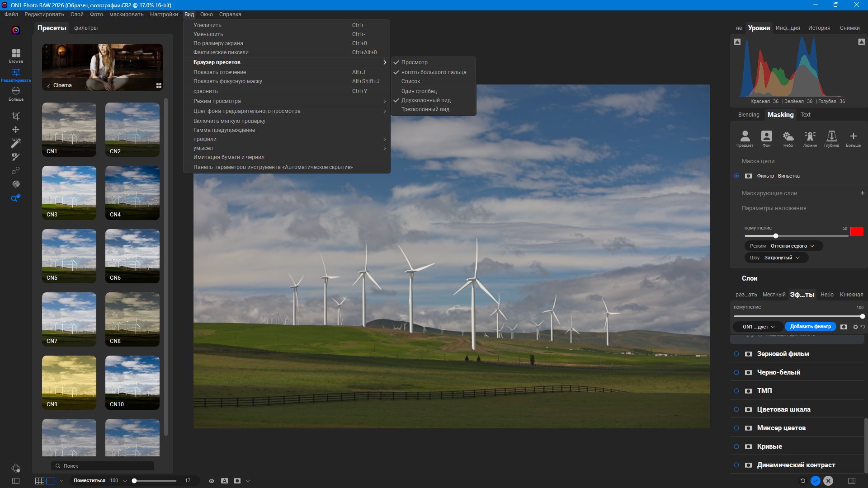
Task: Select the Transform move tool
Action: 16,130
